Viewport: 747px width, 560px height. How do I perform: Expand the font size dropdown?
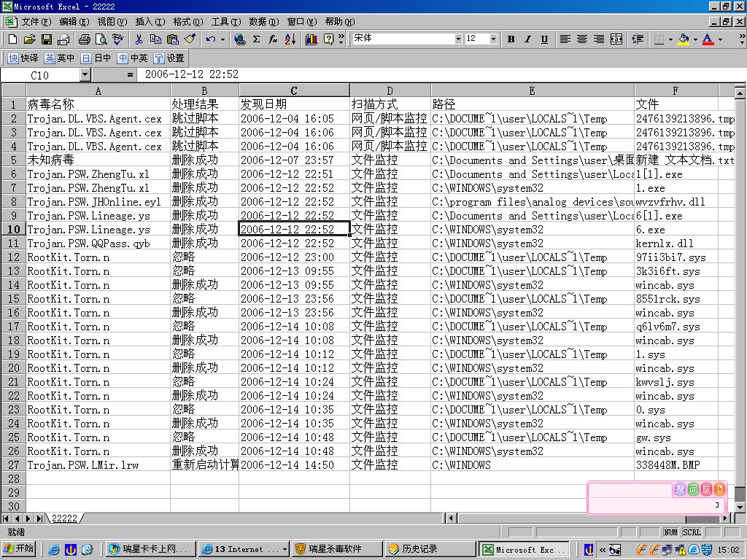(x=493, y=39)
